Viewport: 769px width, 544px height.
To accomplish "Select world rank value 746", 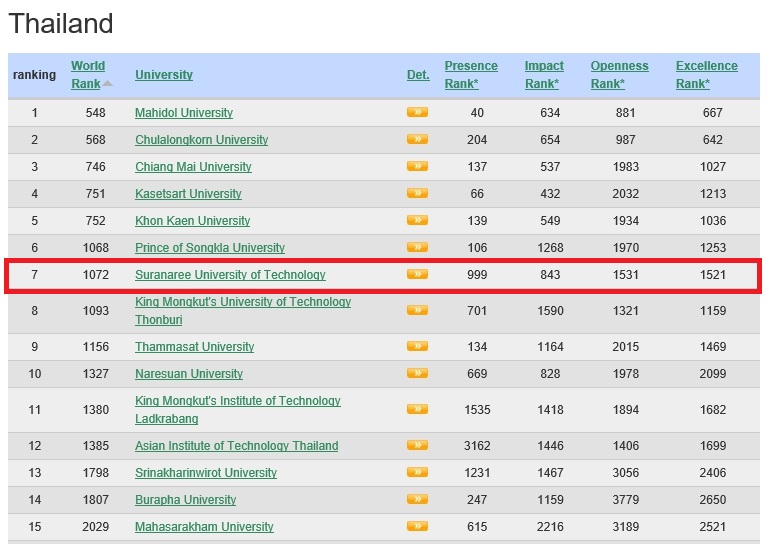I will (95, 167).
